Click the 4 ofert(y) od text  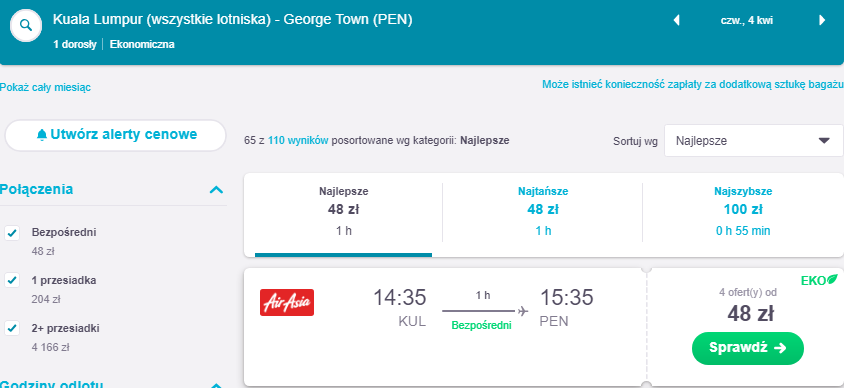pos(748,293)
